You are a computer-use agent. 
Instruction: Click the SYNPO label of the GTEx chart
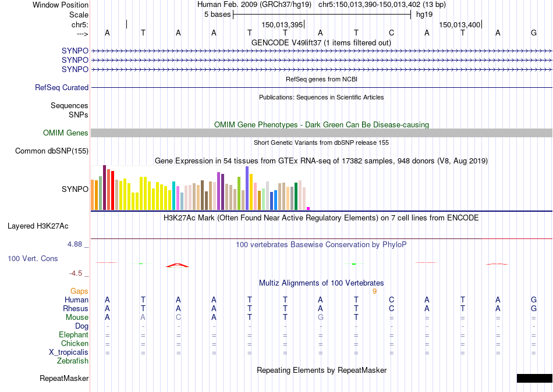click(75, 189)
